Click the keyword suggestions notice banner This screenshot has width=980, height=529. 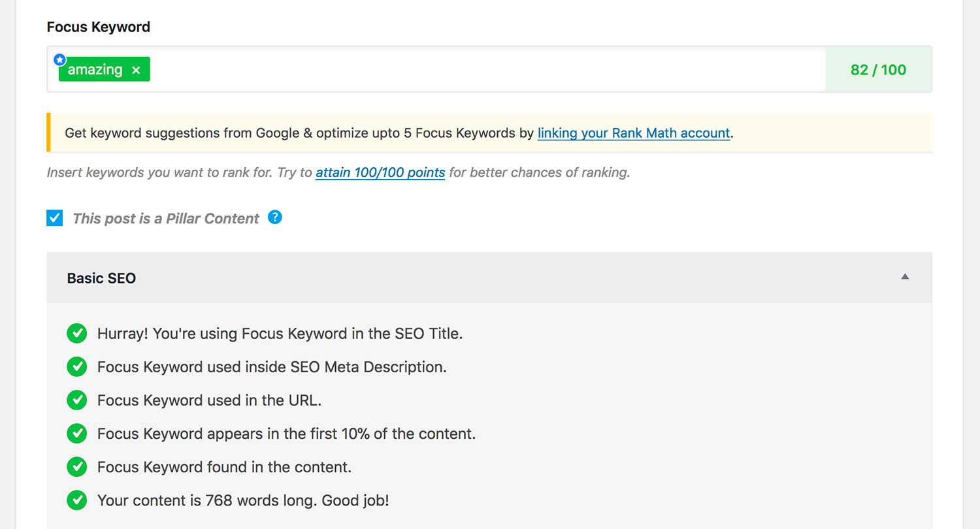489,133
